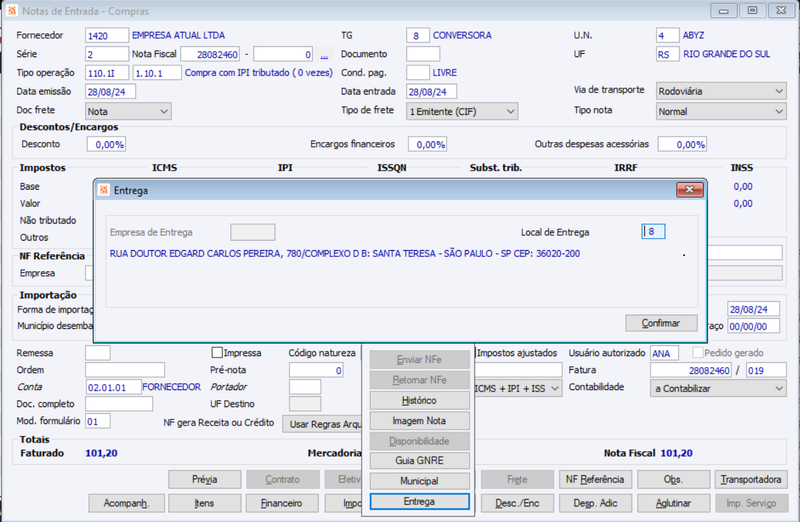Click the Ordem input field

(125, 370)
